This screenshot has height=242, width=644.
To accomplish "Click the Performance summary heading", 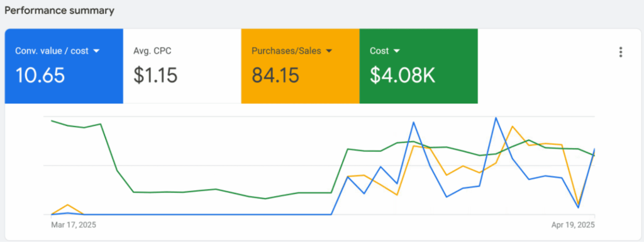I will click(59, 11).
